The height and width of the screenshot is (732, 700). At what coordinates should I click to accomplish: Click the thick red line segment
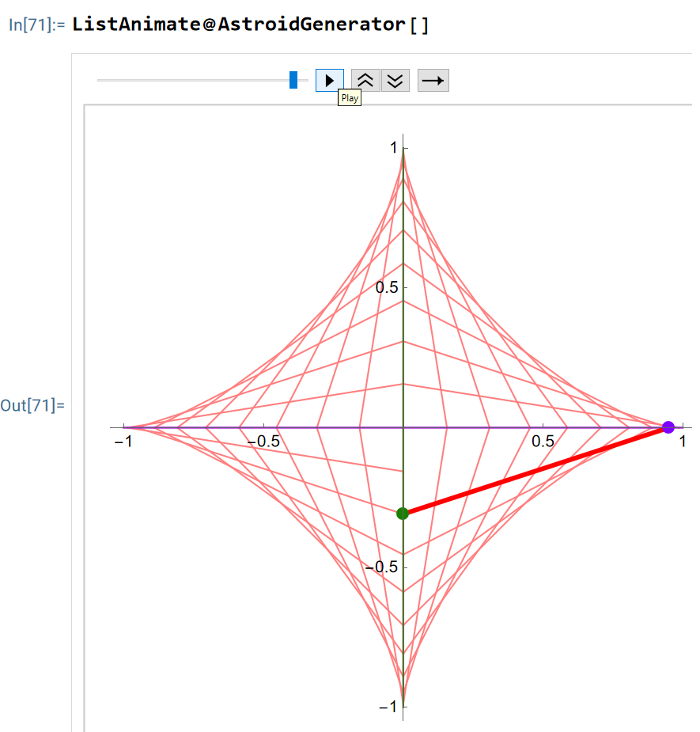[x=535, y=470]
